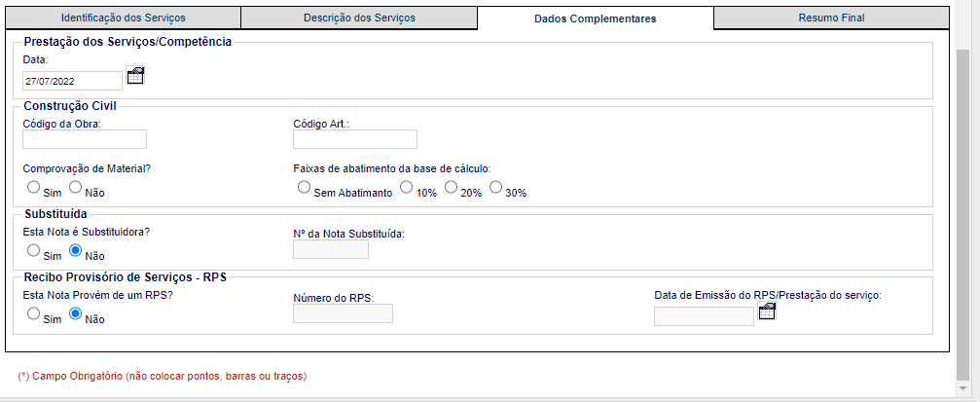Select Sim for Esta Nota é Substituidora
Screen dimensions: 980x402
click(x=34, y=250)
